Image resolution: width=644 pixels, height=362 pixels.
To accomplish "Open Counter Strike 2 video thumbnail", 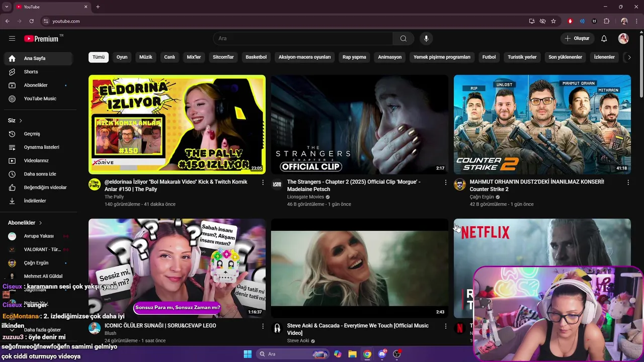I will click(x=542, y=125).
